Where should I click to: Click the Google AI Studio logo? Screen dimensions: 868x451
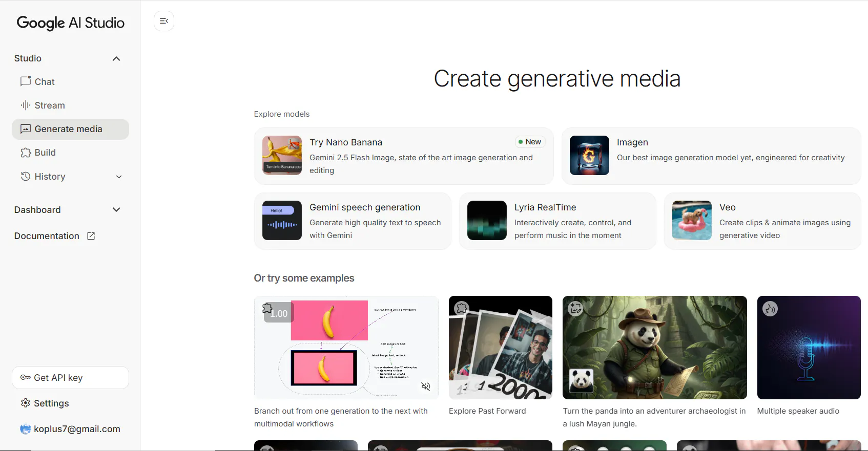(x=71, y=23)
